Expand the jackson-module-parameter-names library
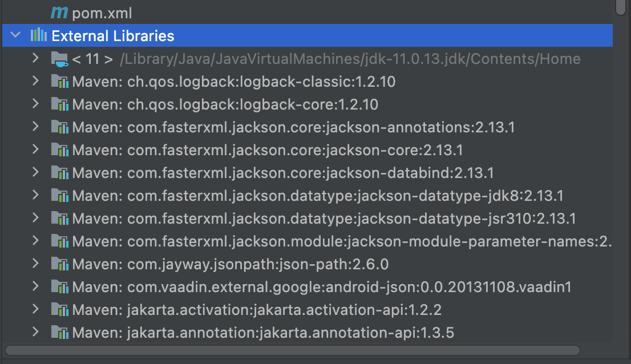This screenshot has height=364, width=631. [x=35, y=241]
